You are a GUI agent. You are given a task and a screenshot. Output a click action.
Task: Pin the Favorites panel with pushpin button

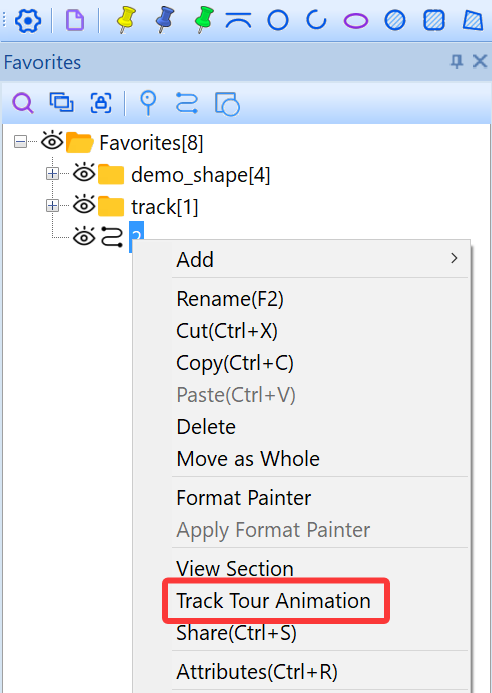coord(457,61)
